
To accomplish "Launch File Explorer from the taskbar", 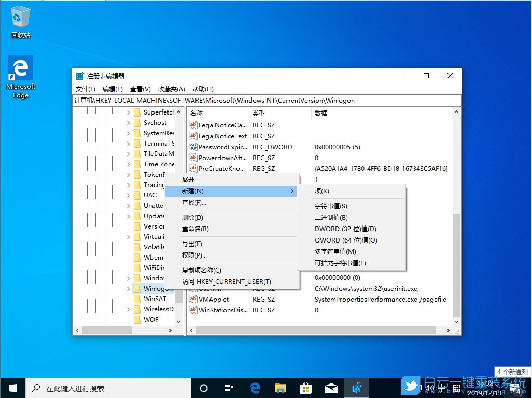I will pos(280,388).
